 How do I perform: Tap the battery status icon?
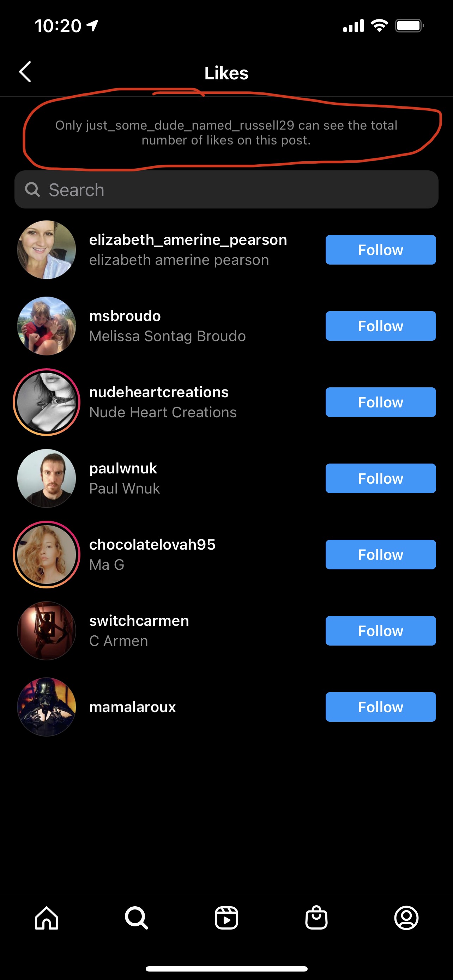(409, 26)
